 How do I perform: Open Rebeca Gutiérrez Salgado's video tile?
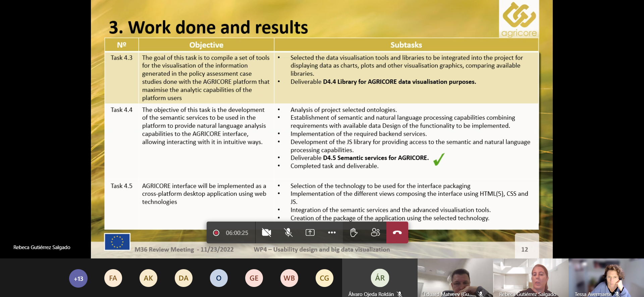(x=531, y=278)
